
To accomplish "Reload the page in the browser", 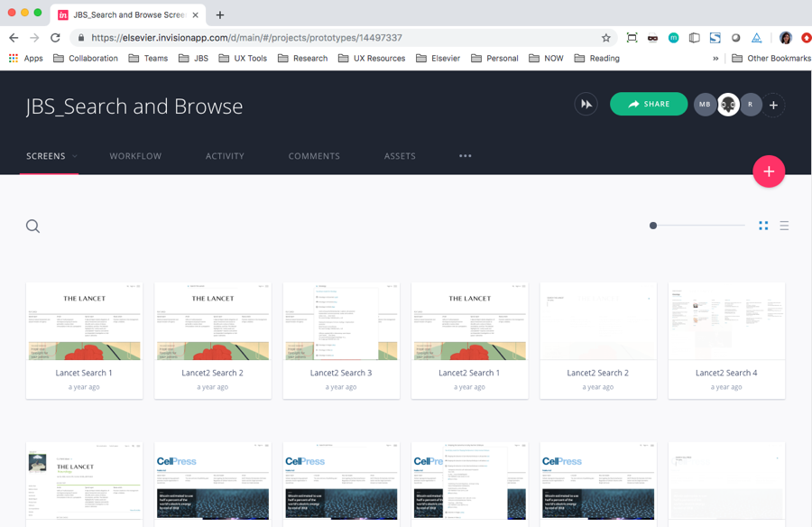I will [x=55, y=38].
